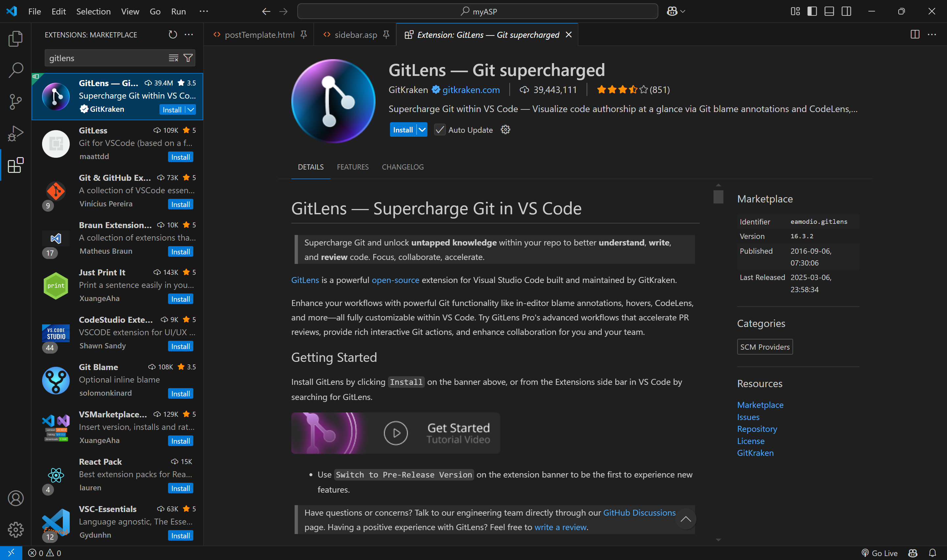947x560 pixels.
Task: Select the Just Print It extension
Action: [x=117, y=286]
